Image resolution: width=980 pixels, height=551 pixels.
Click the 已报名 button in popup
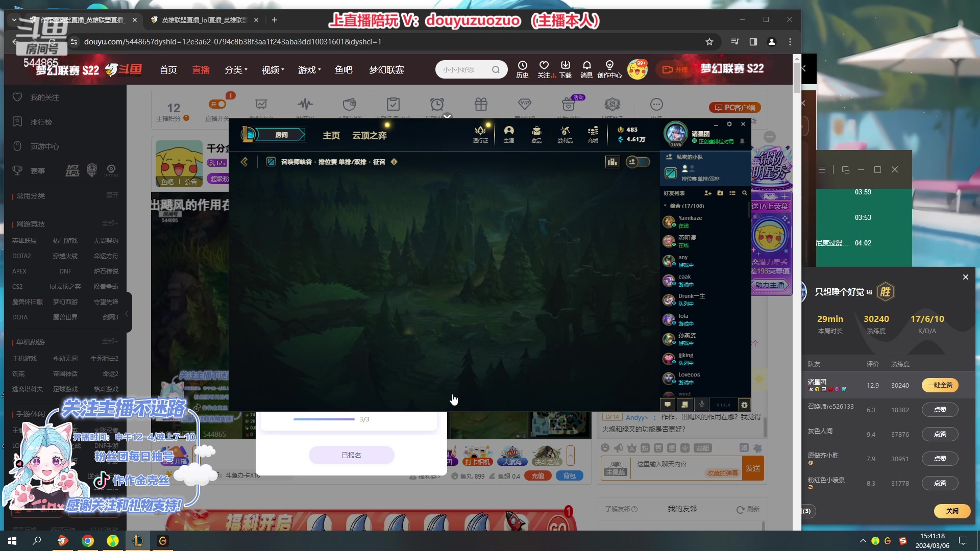coord(351,455)
